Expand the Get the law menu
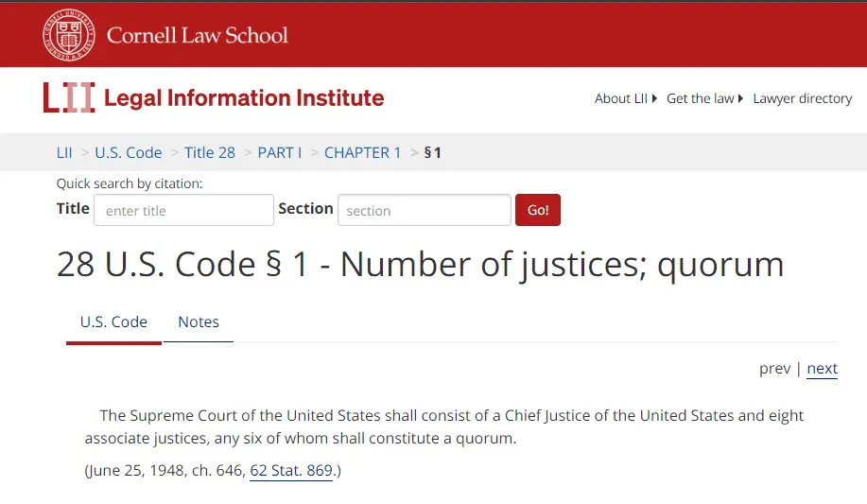The height and width of the screenshot is (504, 867). point(704,98)
